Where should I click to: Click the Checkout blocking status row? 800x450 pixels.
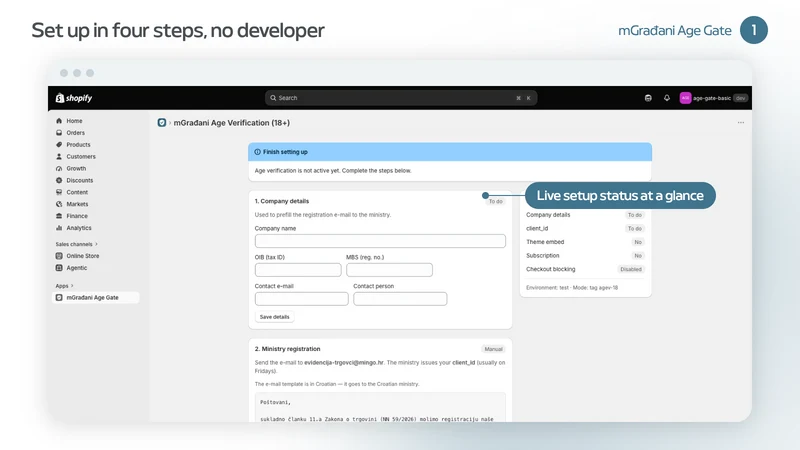(585, 269)
